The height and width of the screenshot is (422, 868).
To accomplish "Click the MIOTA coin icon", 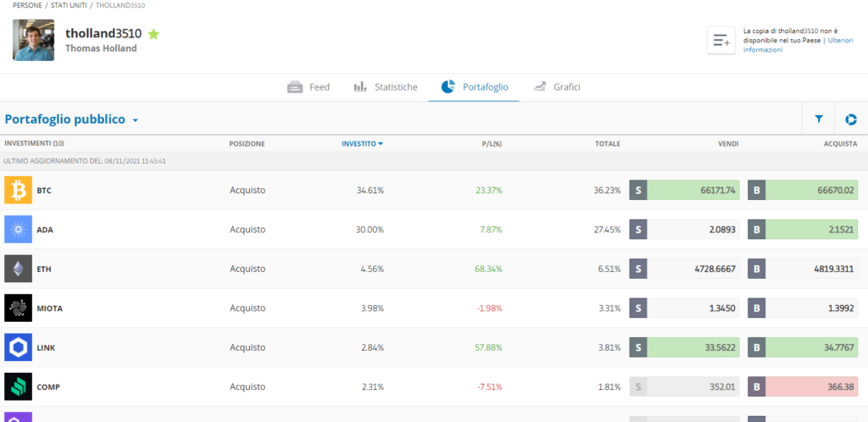I will [x=19, y=308].
